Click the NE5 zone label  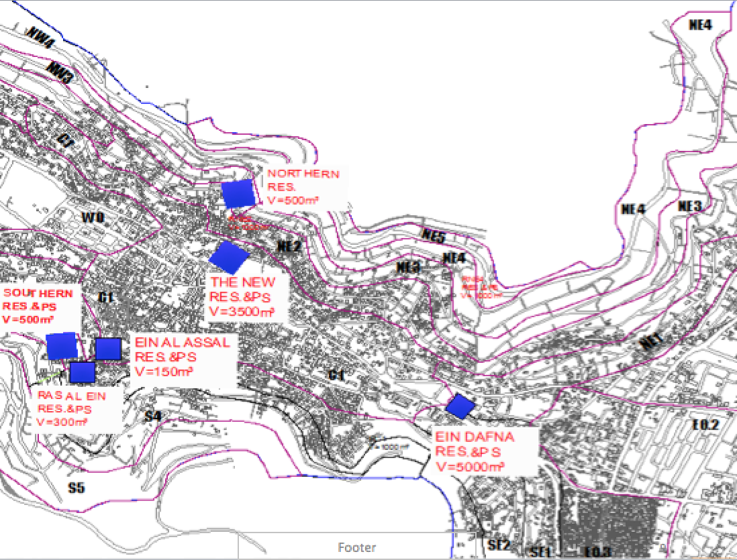click(434, 235)
